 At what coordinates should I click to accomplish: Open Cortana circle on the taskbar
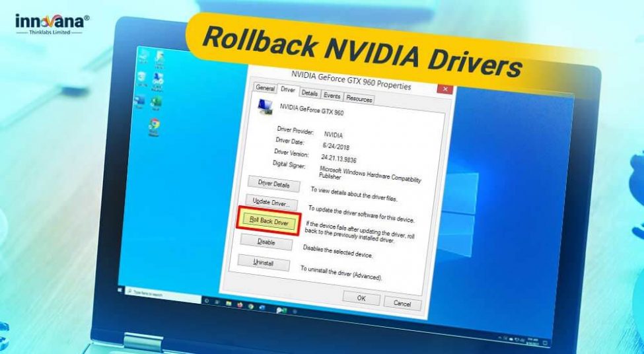(207, 301)
